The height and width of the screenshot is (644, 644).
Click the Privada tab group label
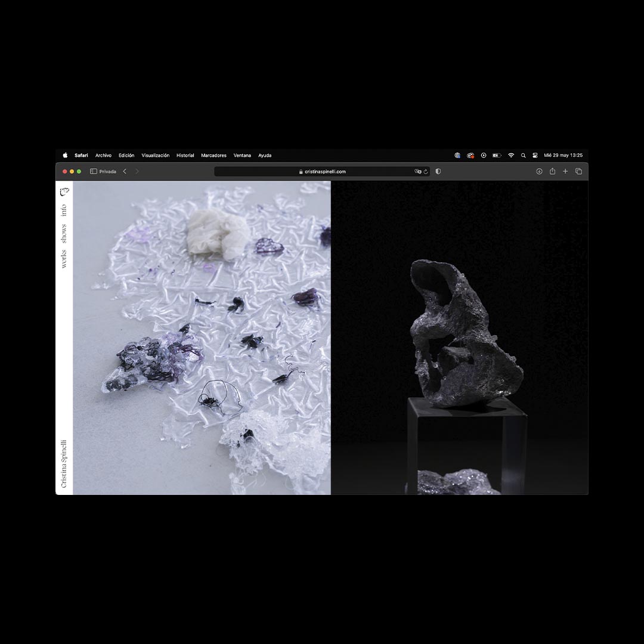point(107,171)
